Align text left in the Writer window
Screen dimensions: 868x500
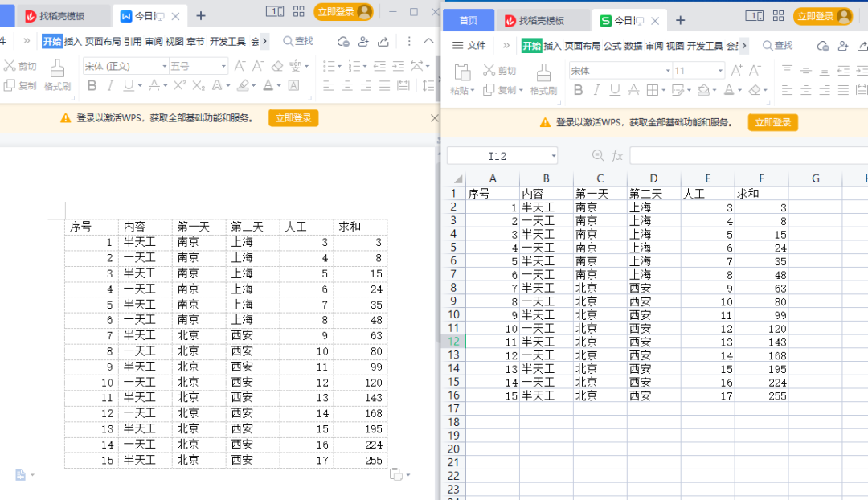(329, 86)
